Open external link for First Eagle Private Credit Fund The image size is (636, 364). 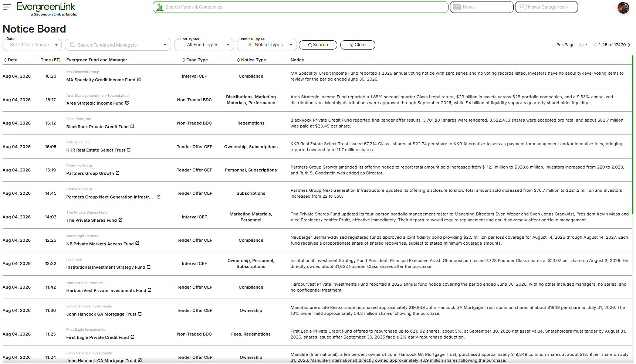(x=132, y=337)
